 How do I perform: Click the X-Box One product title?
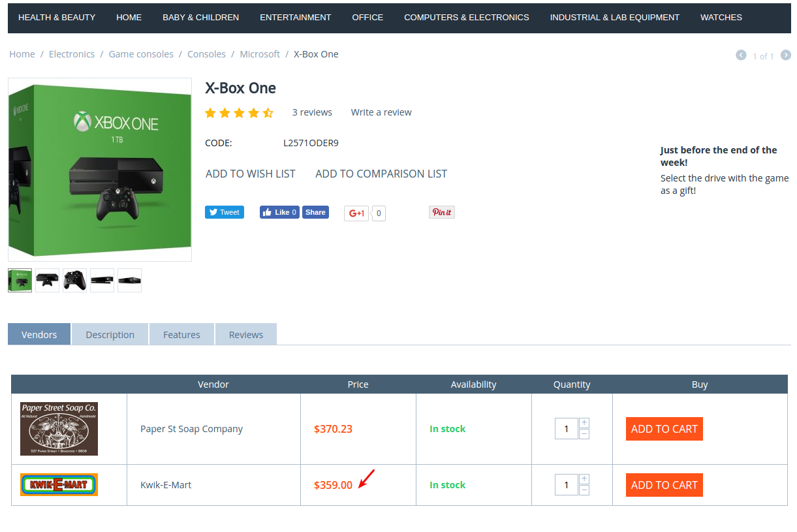point(241,88)
